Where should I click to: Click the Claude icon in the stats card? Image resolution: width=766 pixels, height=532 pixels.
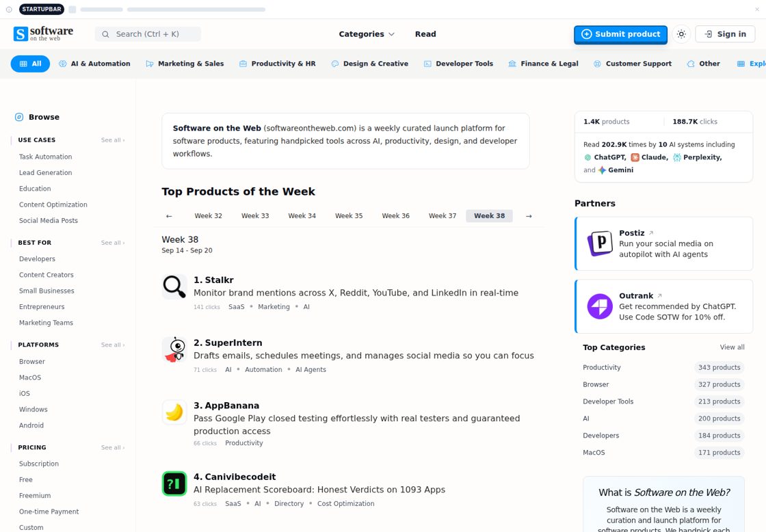[x=635, y=157]
